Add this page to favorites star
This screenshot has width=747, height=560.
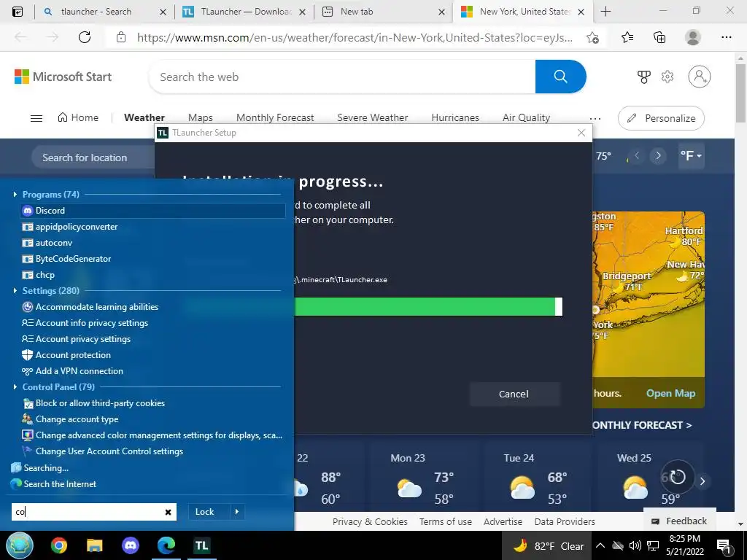tap(592, 38)
